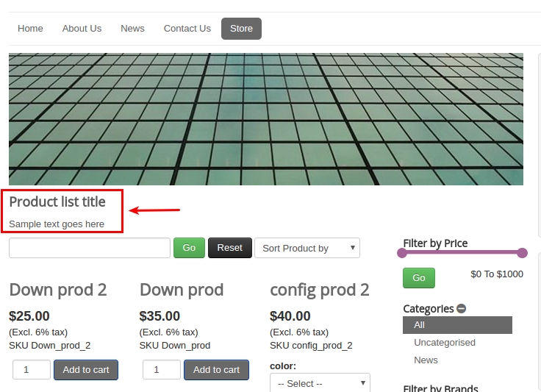Collapse the Categories minus icon
This screenshot has width=541, height=392.
pos(461,309)
